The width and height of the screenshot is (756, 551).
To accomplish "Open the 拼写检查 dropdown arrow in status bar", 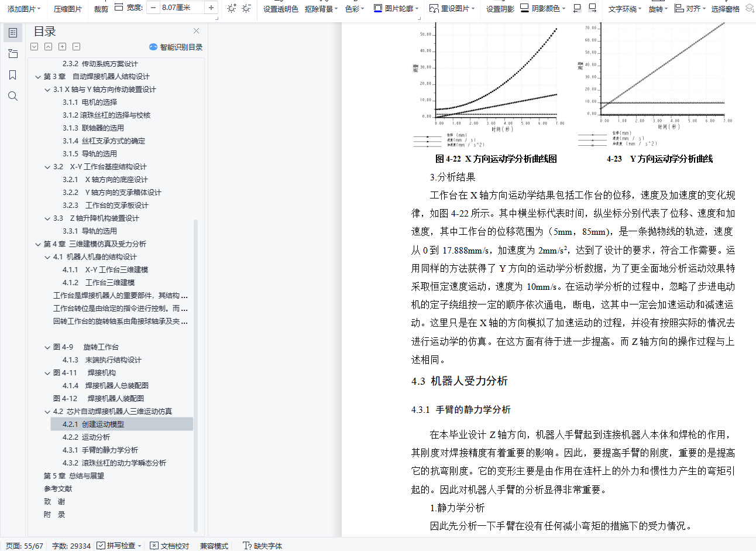I will (140, 546).
